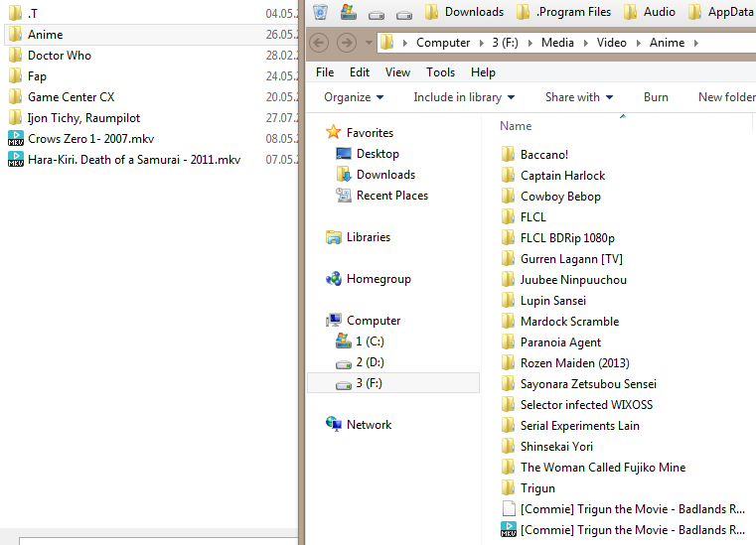Select Recent Places in the navigation pane
Viewport: 756px width, 545px height.
[x=381, y=196]
